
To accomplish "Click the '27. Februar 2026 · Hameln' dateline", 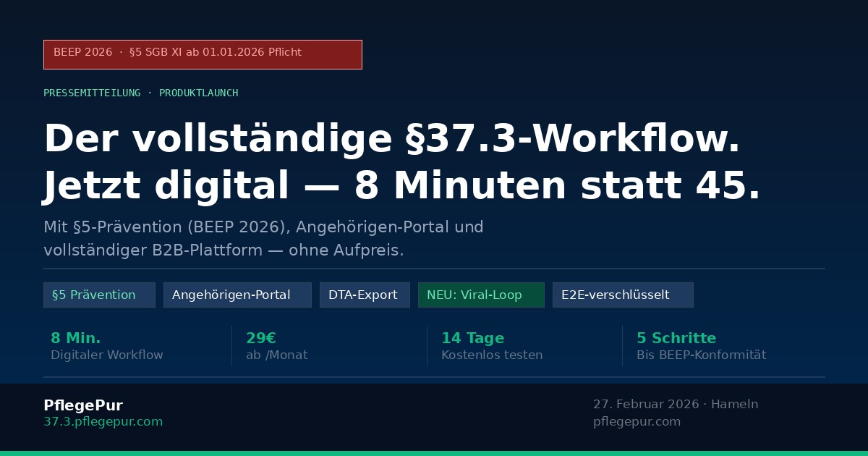I will (676, 404).
